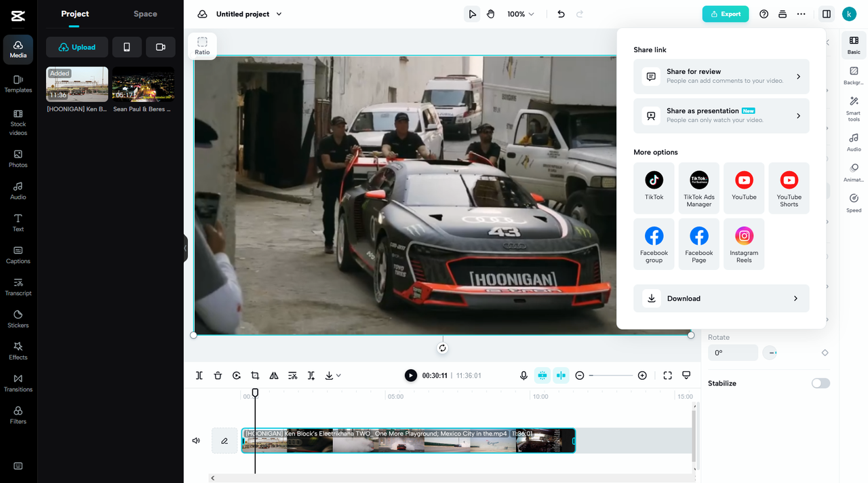Open the Untitled project name dropdown
Screen dimensions: 868x483
pos(249,14)
